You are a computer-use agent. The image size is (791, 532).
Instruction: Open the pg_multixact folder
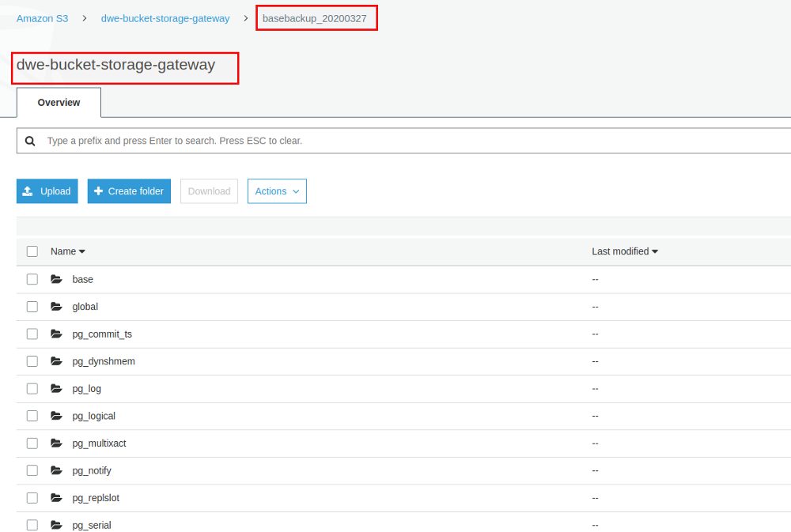pyautogui.click(x=100, y=443)
